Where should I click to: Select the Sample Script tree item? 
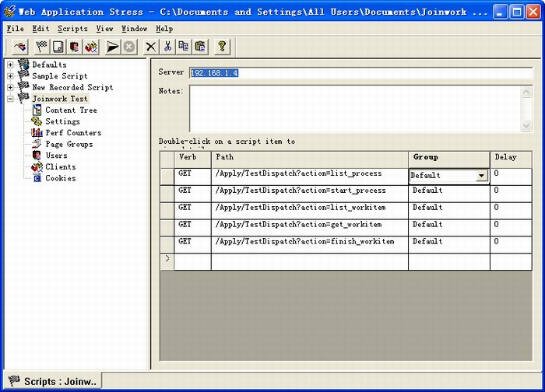tap(60, 75)
